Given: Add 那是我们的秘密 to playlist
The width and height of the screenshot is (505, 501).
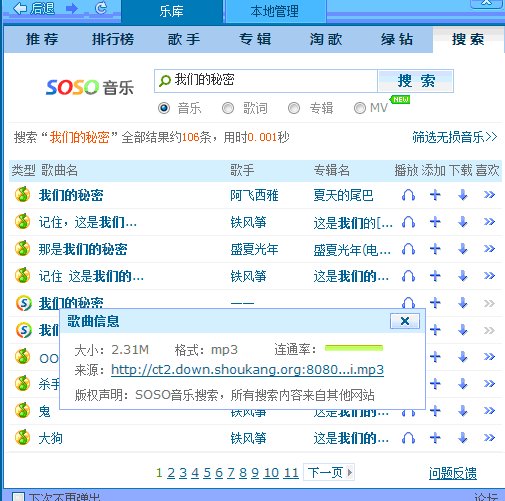Looking at the screenshot, I should pyautogui.click(x=435, y=249).
